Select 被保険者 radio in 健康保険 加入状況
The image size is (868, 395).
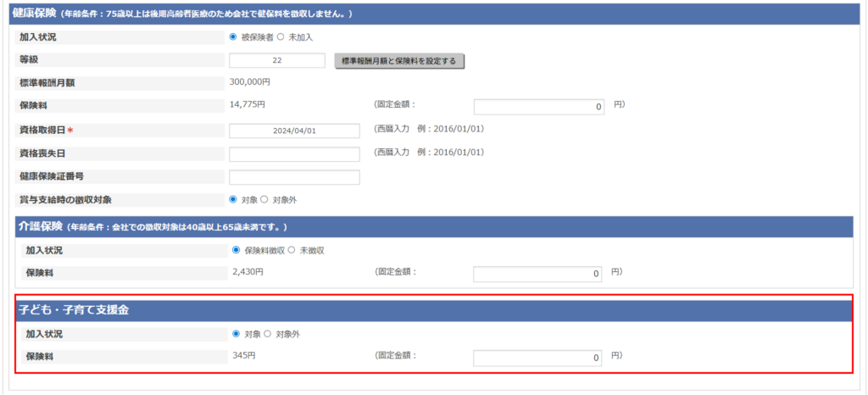[233, 37]
